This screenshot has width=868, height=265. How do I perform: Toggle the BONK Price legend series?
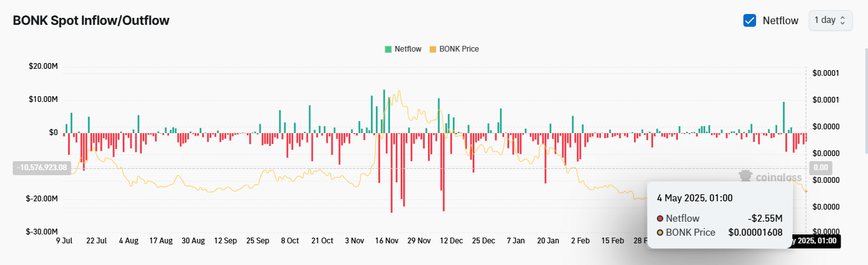coord(455,49)
